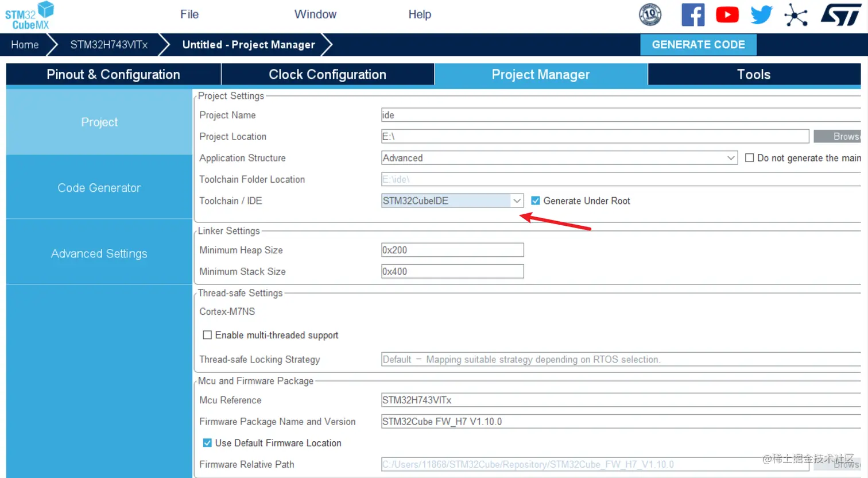Click the Toolchain Folder Location field
Image resolution: width=868 pixels, height=478 pixels.
(621, 179)
